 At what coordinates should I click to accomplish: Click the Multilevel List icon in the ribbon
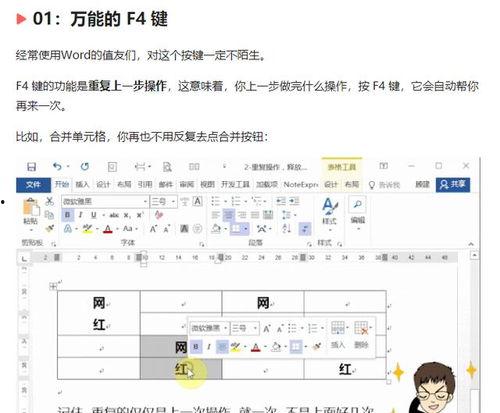[256, 201]
